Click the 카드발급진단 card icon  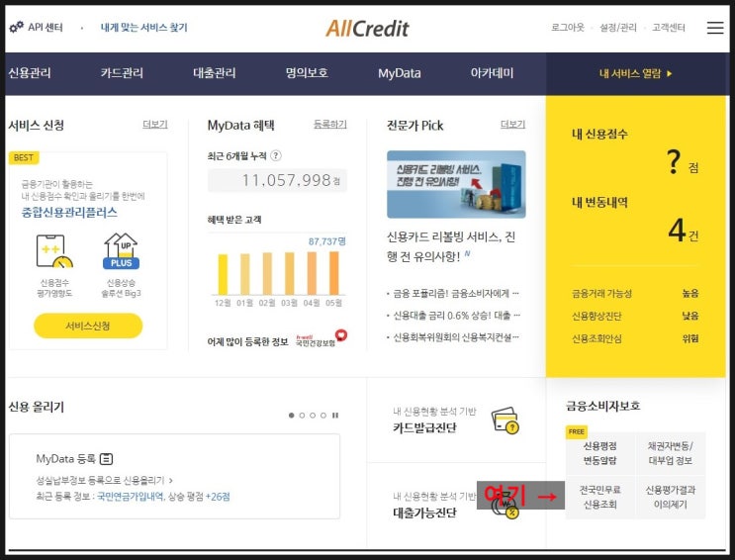coord(505,420)
